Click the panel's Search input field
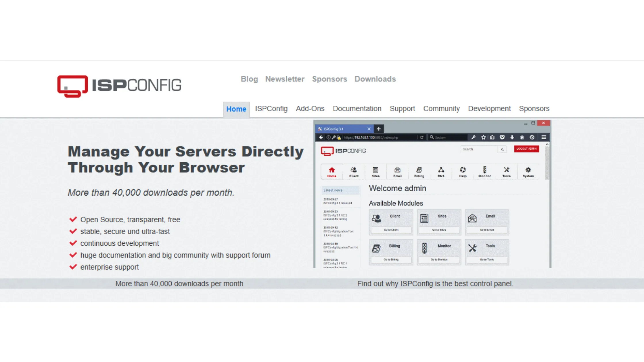Image resolution: width=644 pixels, height=362 pixels. pos(479,149)
